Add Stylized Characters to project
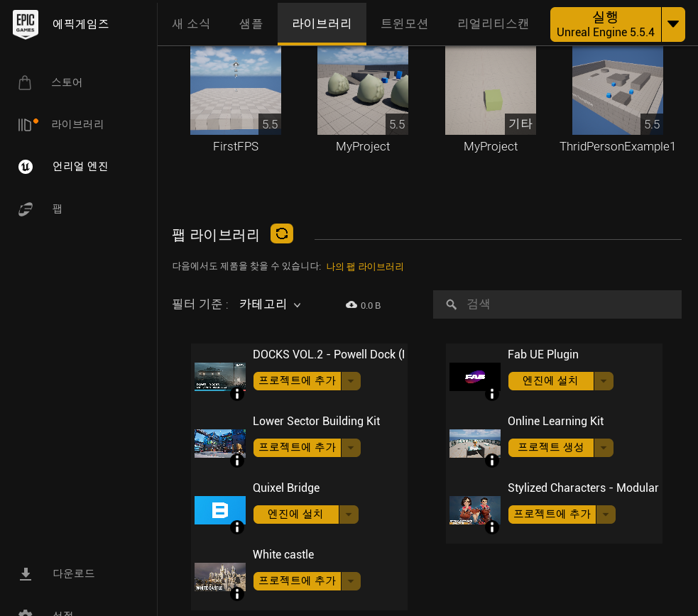Image resolution: width=698 pixels, height=616 pixels. coord(552,515)
